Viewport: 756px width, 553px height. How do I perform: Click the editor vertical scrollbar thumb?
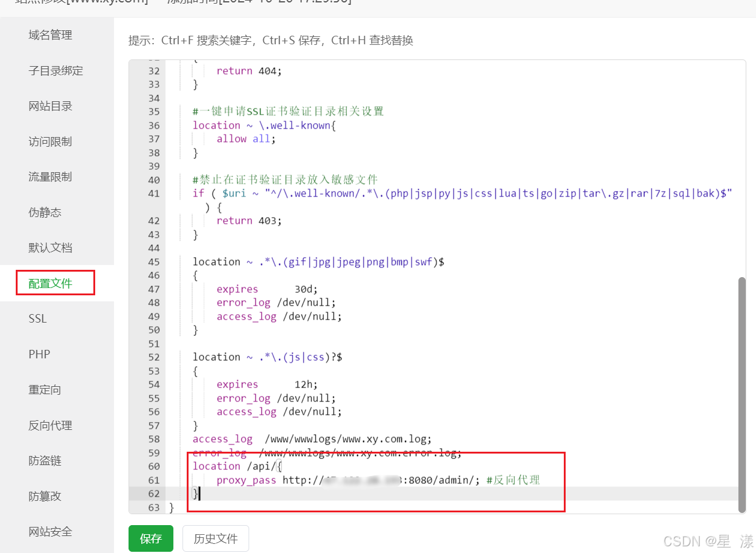point(741,394)
